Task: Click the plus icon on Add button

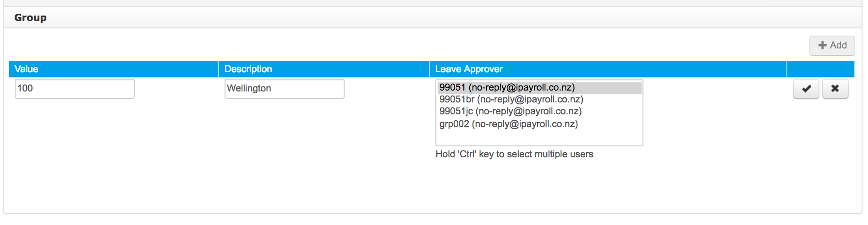Action: 823,45
